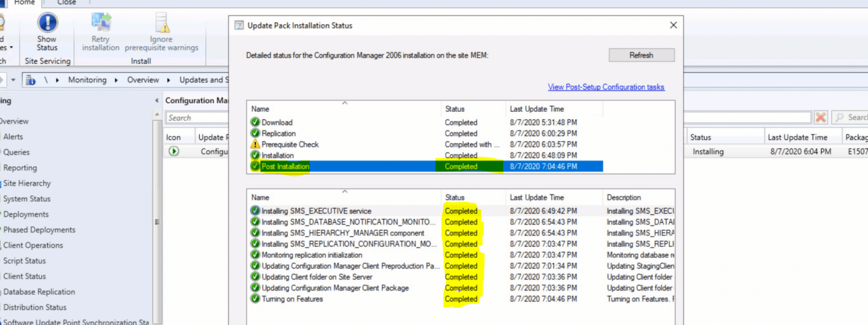This screenshot has height=325, width=868.
Task: Sort upper list by Name column header
Action: (344, 109)
